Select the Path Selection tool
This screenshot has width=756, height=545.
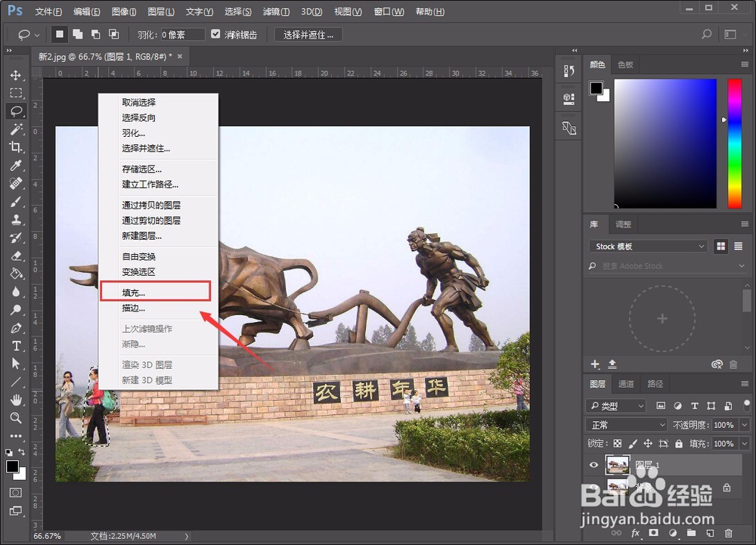pyautogui.click(x=16, y=364)
